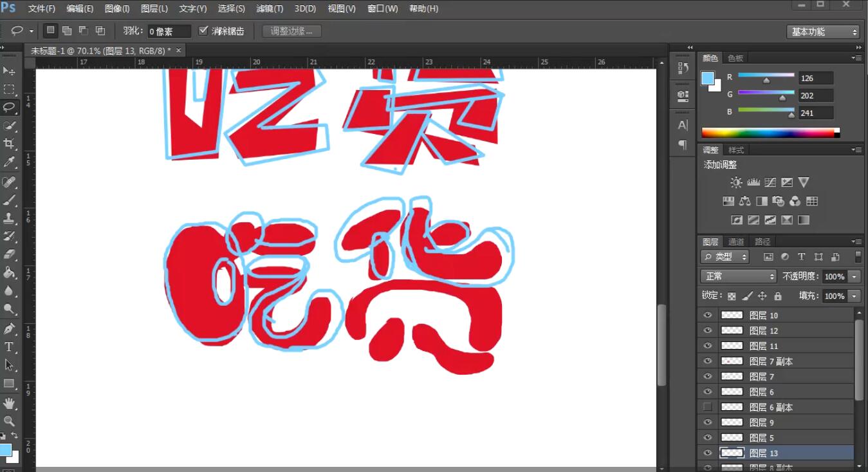
Task: Open the Paragraph panel icon
Action: tap(683, 144)
